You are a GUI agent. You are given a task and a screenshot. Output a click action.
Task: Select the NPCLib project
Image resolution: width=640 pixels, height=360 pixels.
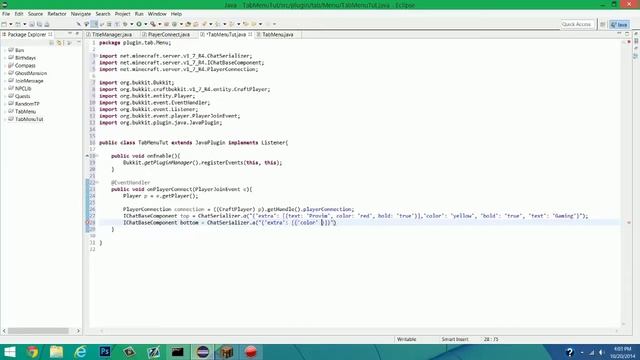23,89
